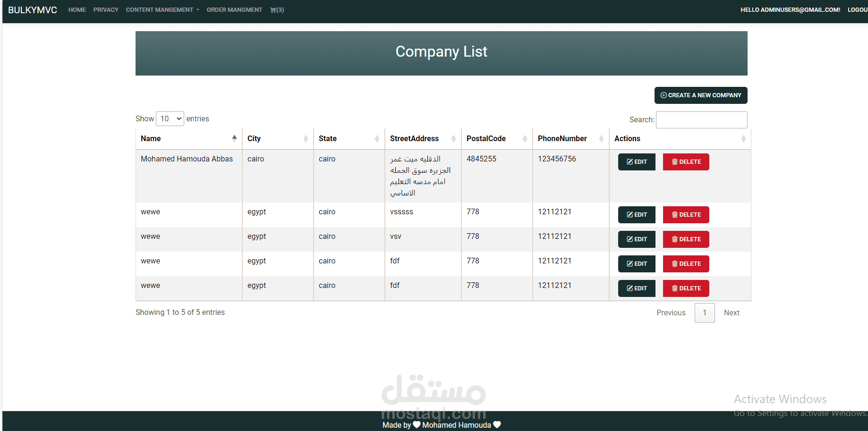The width and height of the screenshot is (868, 431).
Task: Click Create a New Company button
Action: [x=701, y=95]
